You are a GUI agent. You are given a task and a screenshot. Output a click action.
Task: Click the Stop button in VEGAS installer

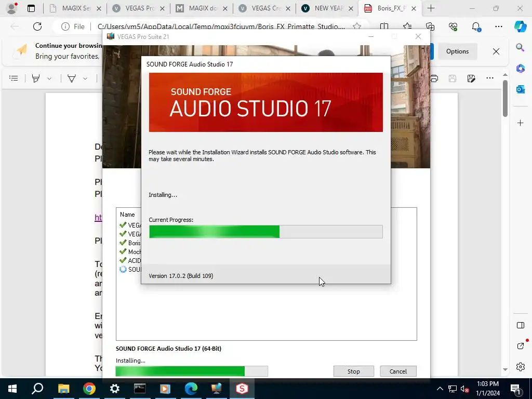pyautogui.click(x=353, y=371)
